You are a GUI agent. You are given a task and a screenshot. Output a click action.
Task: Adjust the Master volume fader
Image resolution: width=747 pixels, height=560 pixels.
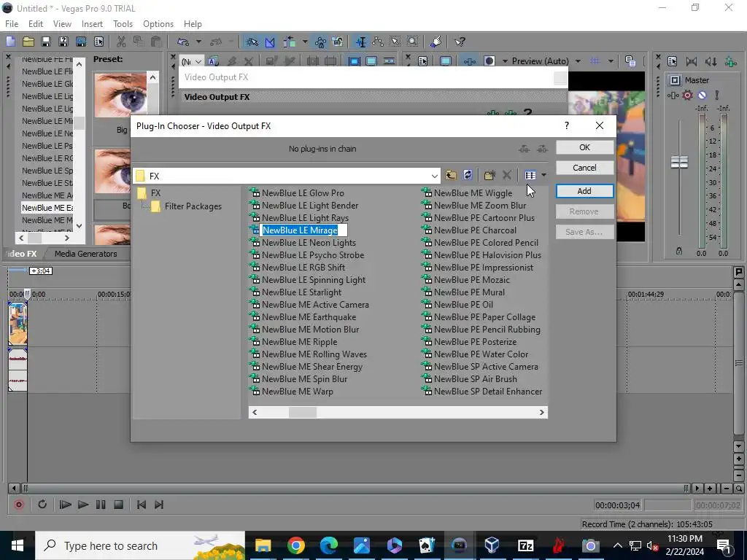[x=679, y=162]
